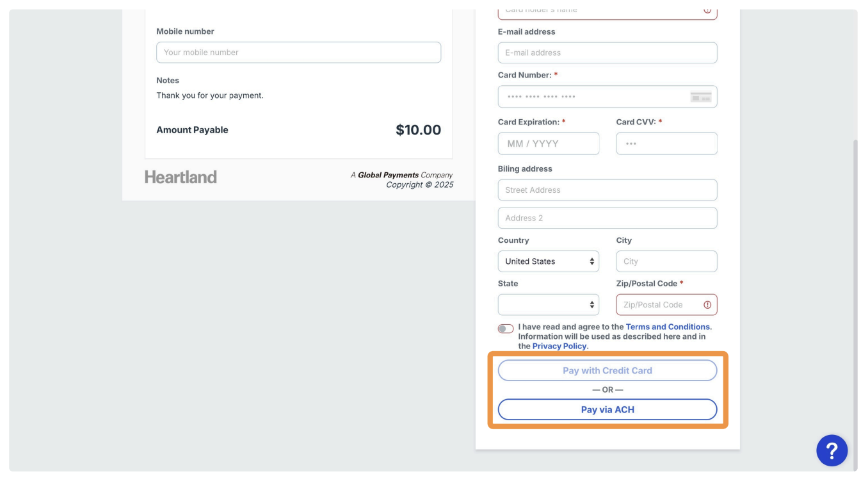Image resolution: width=868 pixels, height=483 pixels.
Task: Focus the E-mail address input field
Action: pos(607,53)
